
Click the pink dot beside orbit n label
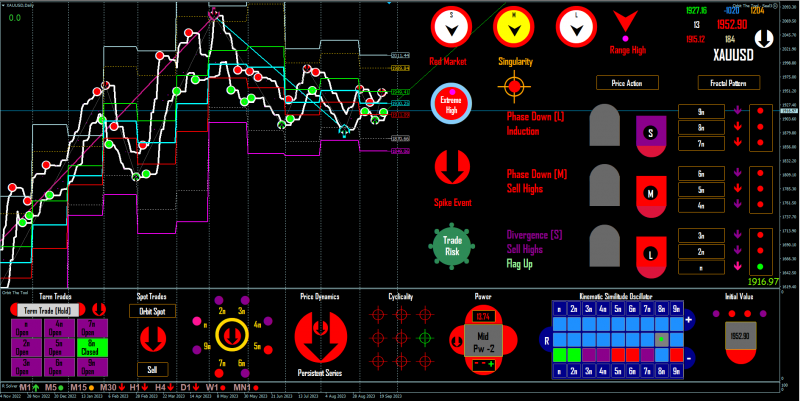196,321
